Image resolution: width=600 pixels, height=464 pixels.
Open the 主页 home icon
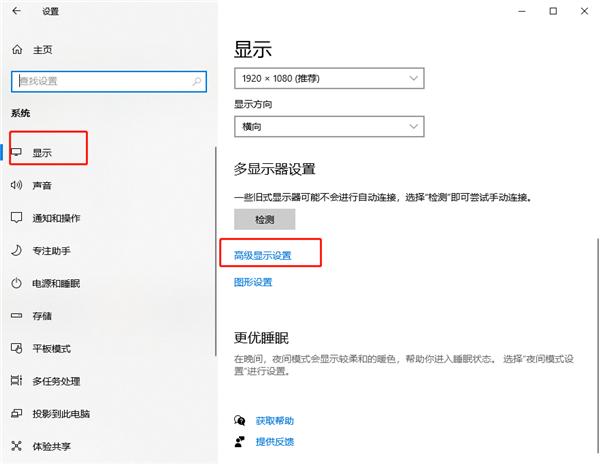17,49
